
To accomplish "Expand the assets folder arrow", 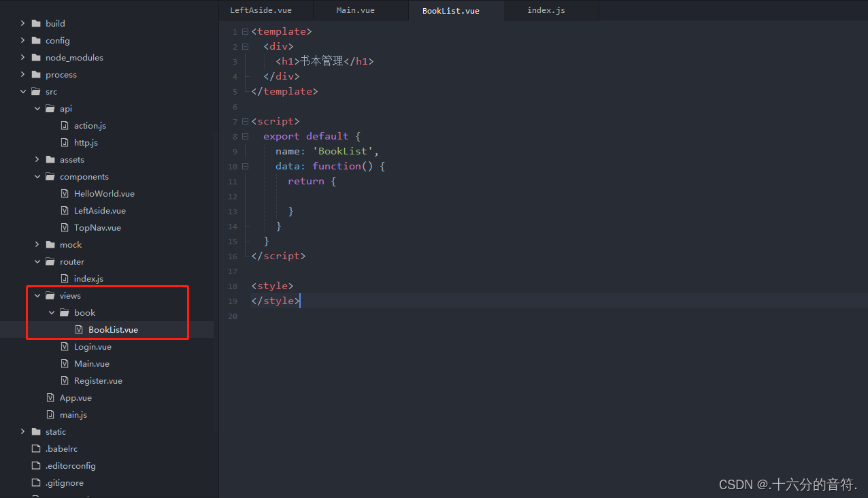I will (x=37, y=159).
